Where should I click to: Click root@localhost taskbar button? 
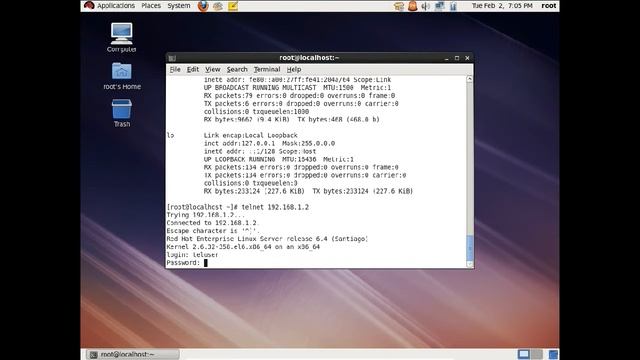coord(133,354)
